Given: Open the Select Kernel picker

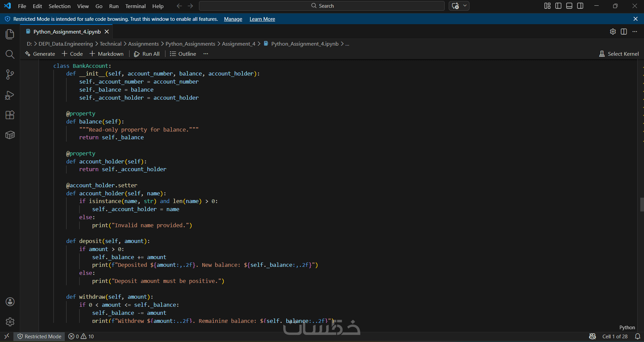Looking at the screenshot, I should pyautogui.click(x=619, y=54).
